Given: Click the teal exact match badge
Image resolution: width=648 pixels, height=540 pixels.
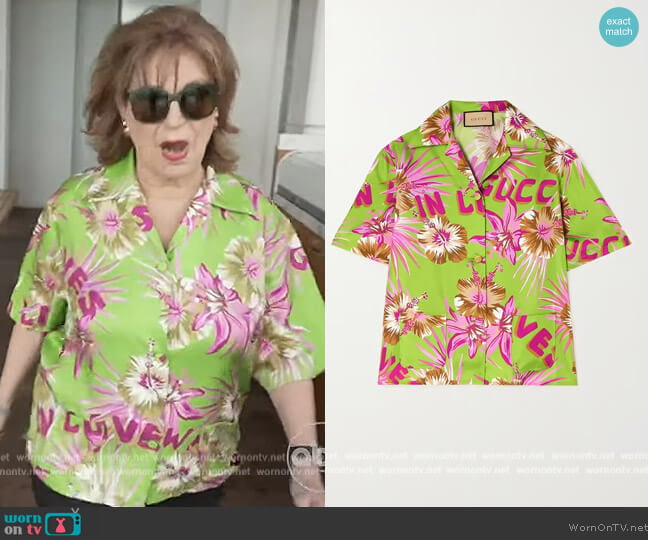Looking at the screenshot, I should pyautogui.click(x=619, y=26).
